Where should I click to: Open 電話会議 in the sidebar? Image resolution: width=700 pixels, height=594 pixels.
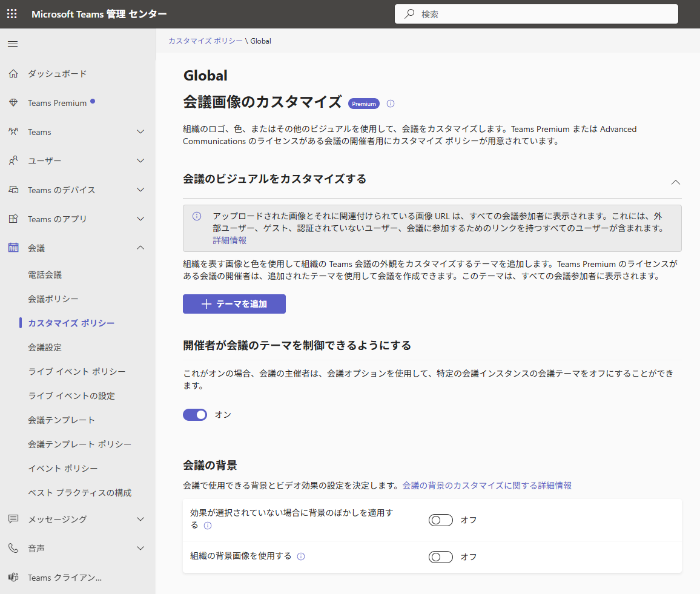point(45,275)
